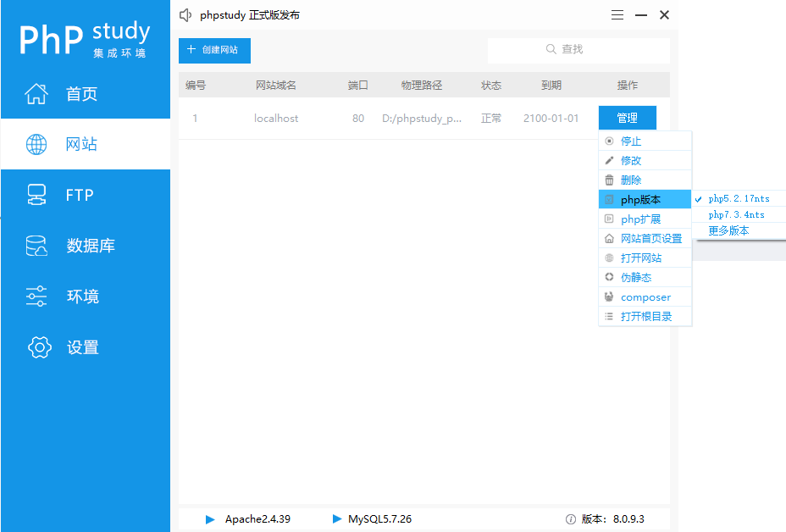The width and height of the screenshot is (786, 532).
Task: Open the php扩展 extensions entry
Action: click(x=644, y=219)
